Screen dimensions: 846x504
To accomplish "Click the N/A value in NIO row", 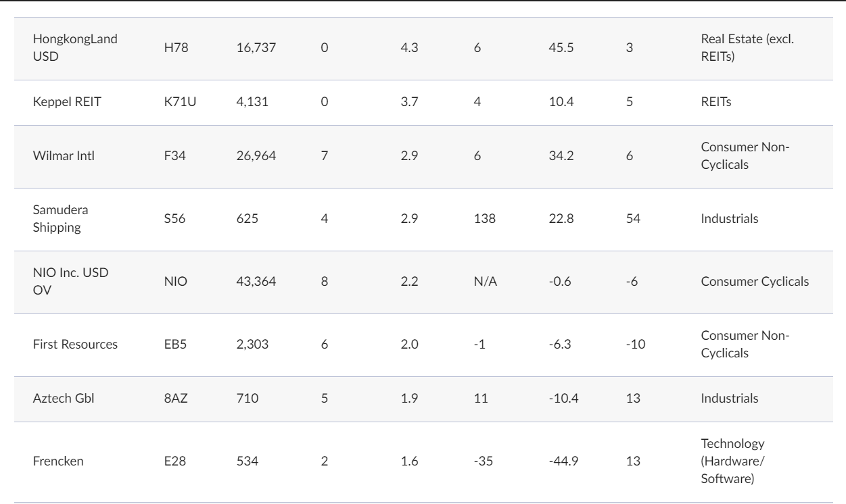I will [x=486, y=282].
